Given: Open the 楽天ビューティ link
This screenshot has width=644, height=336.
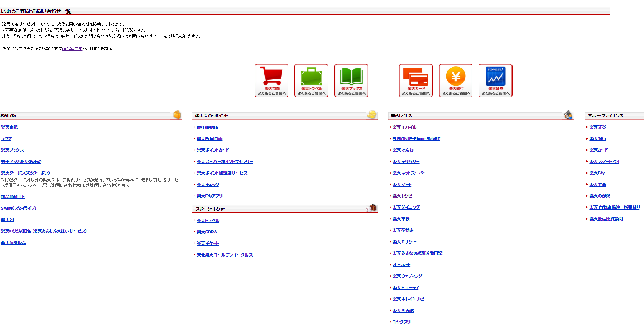Looking at the screenshot, I should click(406, 288).
